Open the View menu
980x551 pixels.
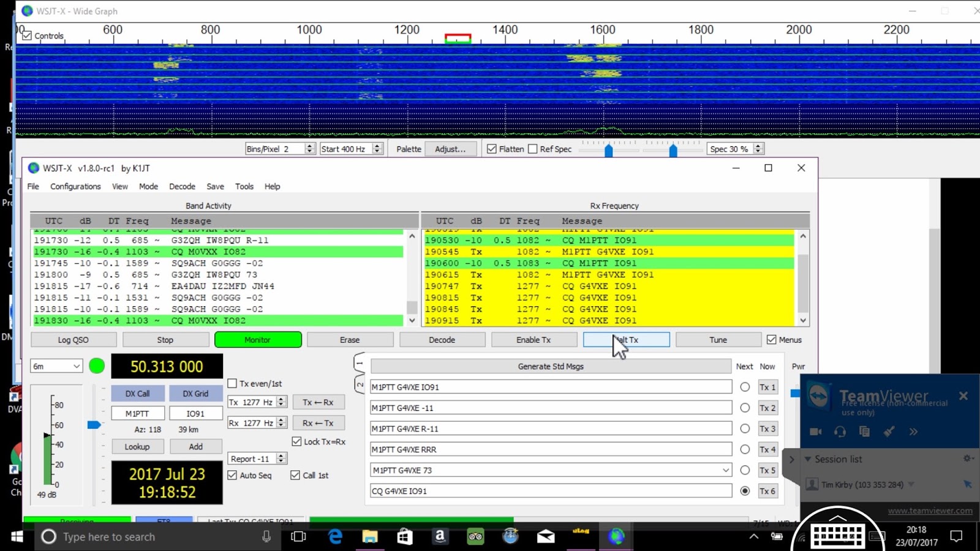pos(120,186)
